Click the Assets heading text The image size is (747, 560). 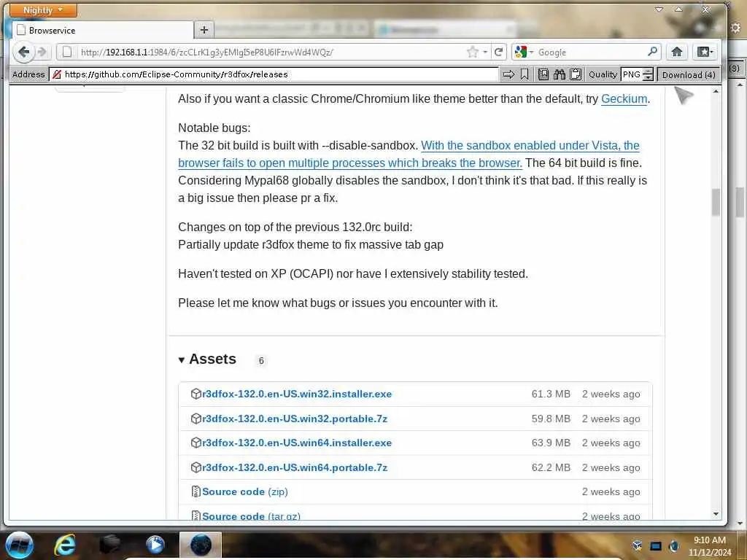212,359
